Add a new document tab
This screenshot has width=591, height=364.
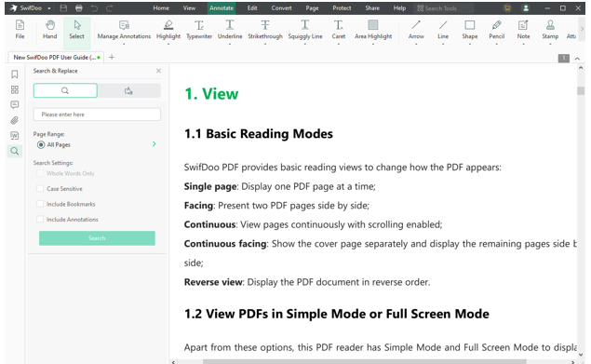112,58
